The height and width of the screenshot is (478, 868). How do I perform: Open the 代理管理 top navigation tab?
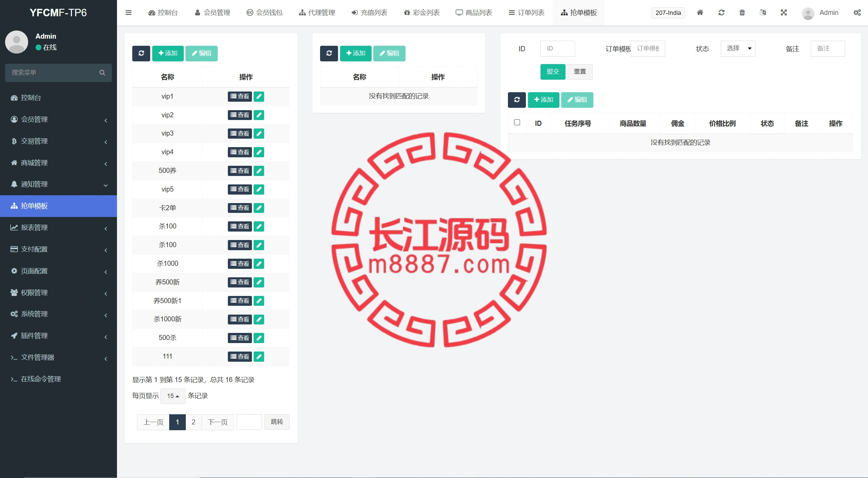[x=317, y=13]
